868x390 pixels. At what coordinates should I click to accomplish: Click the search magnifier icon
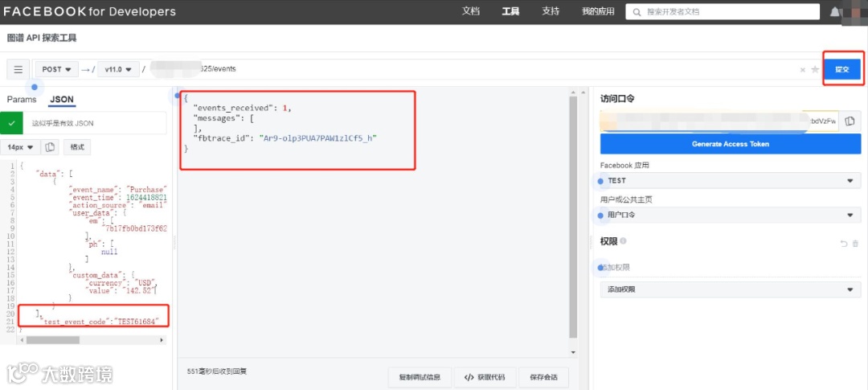point(637,11)
